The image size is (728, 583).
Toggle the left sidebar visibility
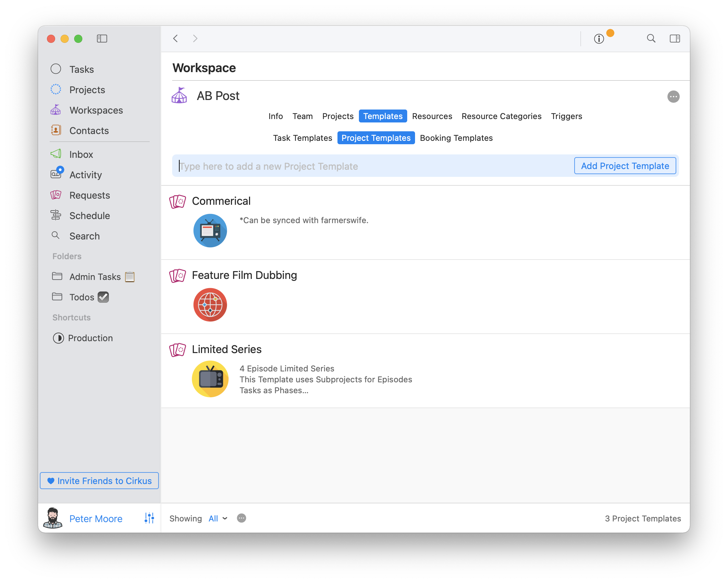tap(102, 39)
